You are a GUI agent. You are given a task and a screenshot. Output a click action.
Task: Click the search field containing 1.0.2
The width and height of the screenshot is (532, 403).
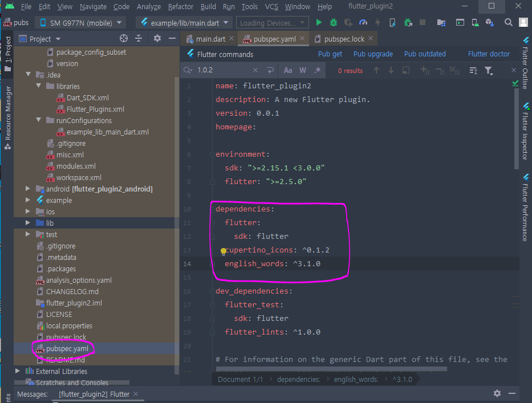point(222,70)
